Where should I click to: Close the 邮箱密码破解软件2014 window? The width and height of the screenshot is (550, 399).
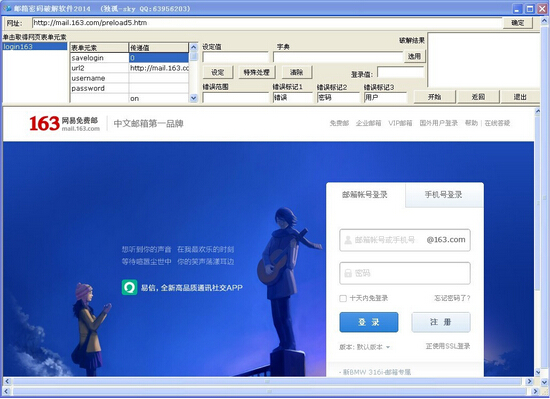542,9
